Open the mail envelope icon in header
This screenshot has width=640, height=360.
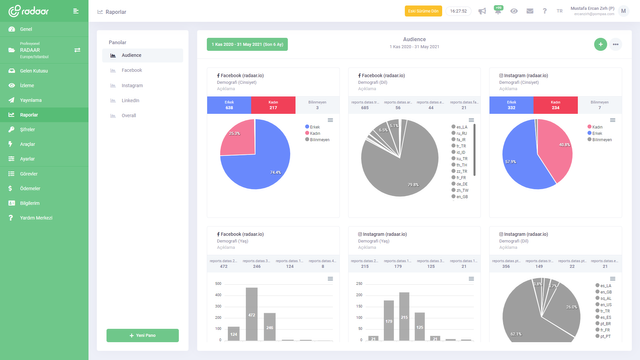click(x=530, y=11)
